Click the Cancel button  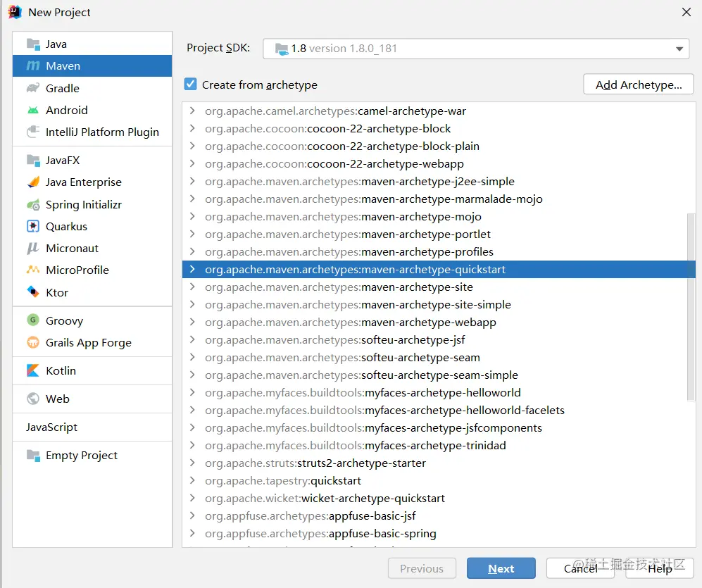coord(580,568)
